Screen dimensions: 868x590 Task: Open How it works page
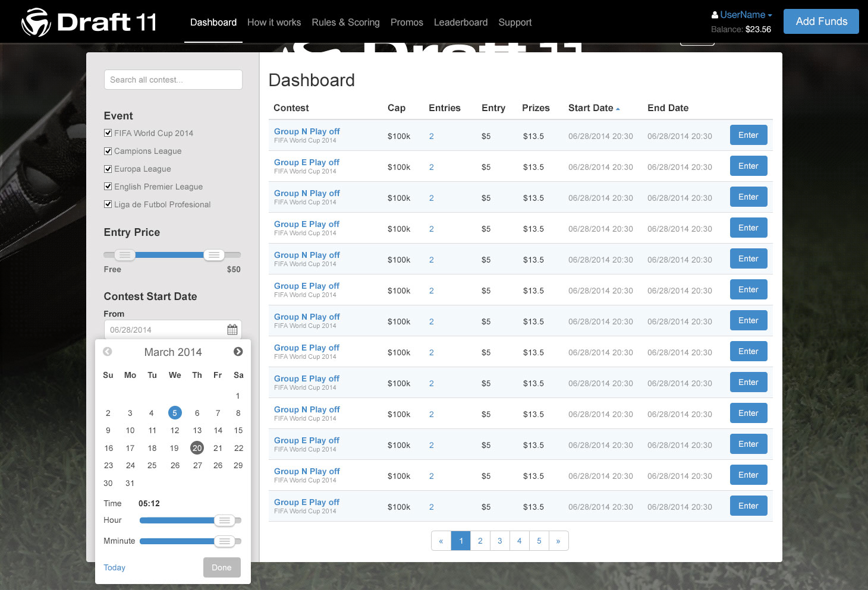pyautogui.click(x=274, y=23)
